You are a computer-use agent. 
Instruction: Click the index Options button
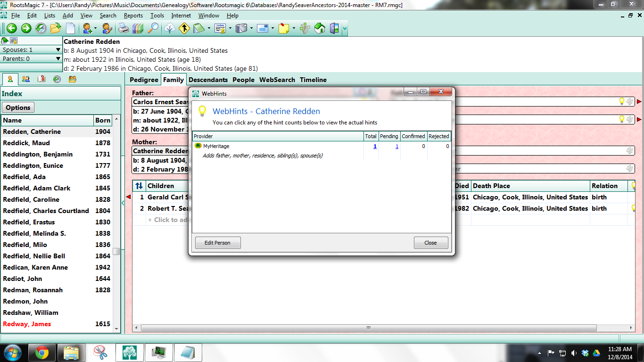point(18,107)
